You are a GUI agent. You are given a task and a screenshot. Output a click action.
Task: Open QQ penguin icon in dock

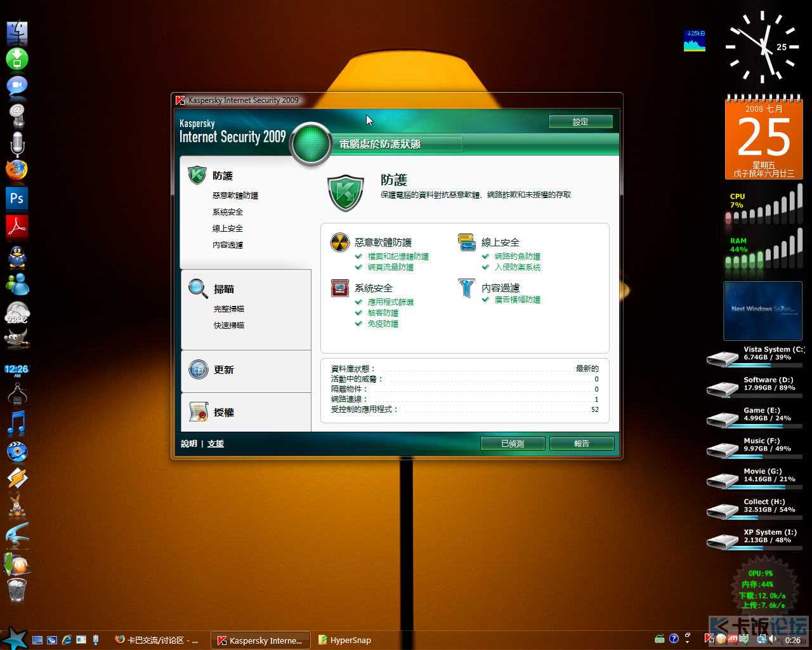pyautogui.click(x=17, y=257)
